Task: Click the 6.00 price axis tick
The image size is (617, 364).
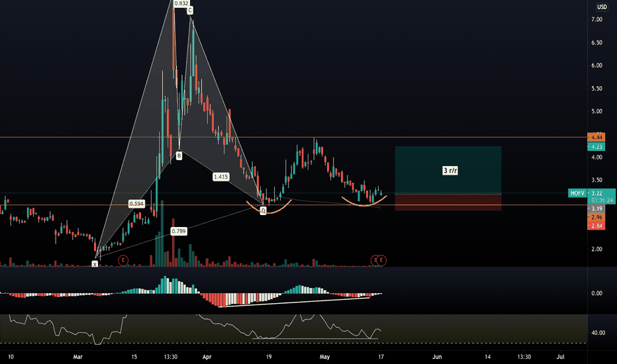Action: point(596,66)
